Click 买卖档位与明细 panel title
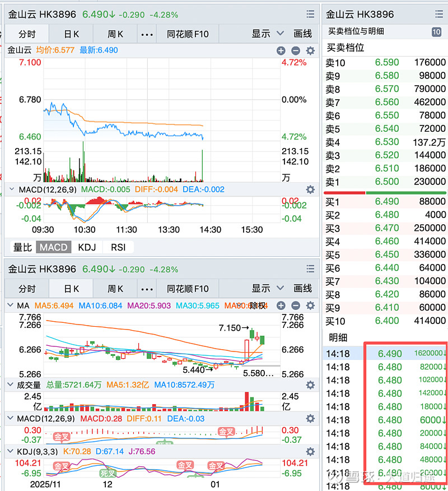The width and height of the screenshot is (448, 491). (356, 31)
